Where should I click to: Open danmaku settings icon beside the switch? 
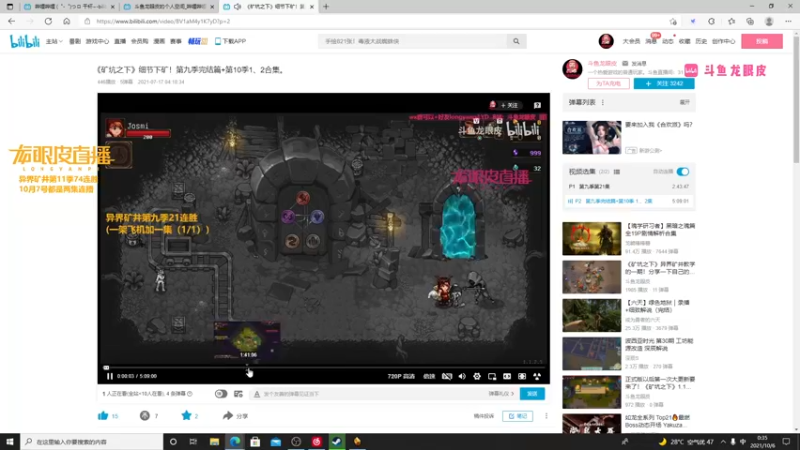[x=238, y=393]
